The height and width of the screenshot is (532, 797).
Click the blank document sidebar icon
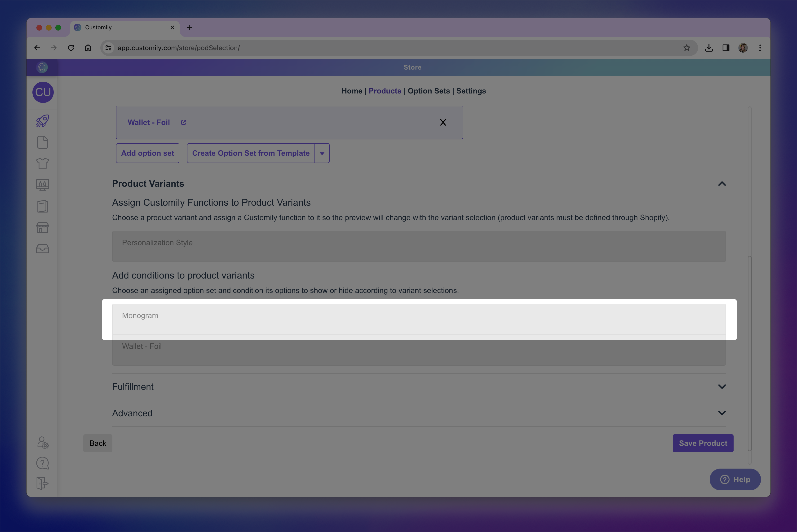(42, 142)
